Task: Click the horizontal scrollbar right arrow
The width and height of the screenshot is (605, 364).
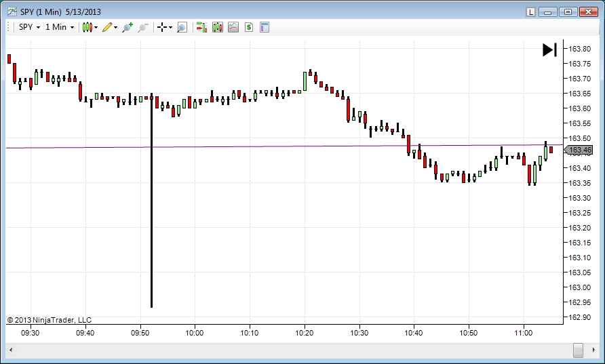Action: coord(593,350)
